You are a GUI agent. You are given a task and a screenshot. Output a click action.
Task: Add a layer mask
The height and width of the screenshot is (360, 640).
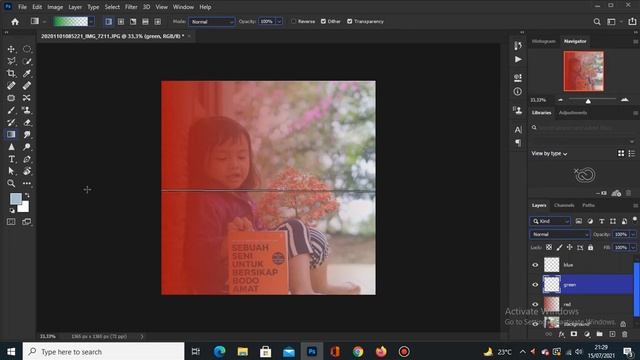point(574,334)
